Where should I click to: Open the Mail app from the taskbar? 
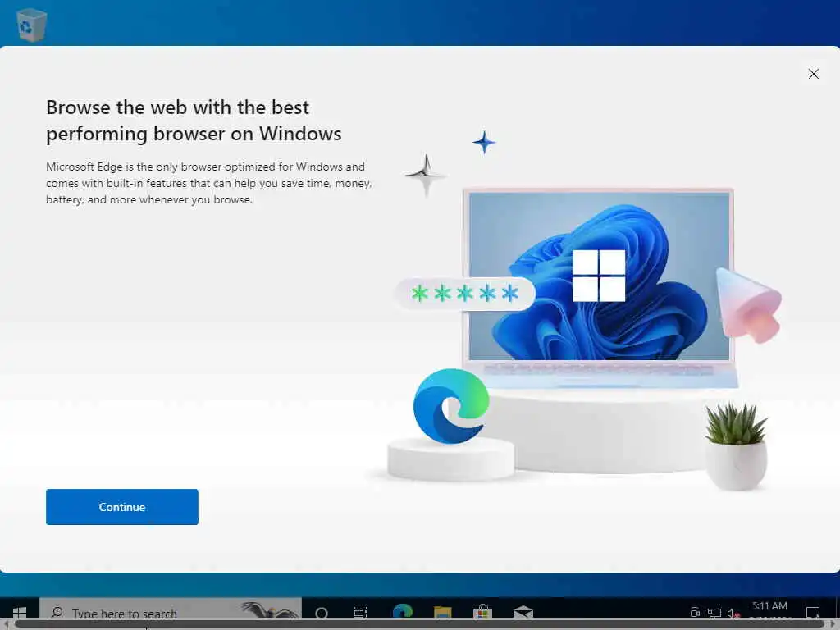tap(523, 612)
